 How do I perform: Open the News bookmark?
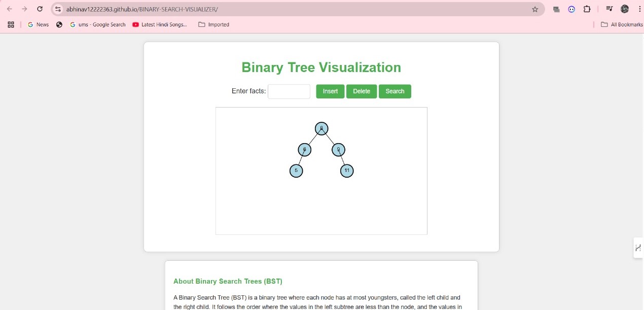[38, 24]
